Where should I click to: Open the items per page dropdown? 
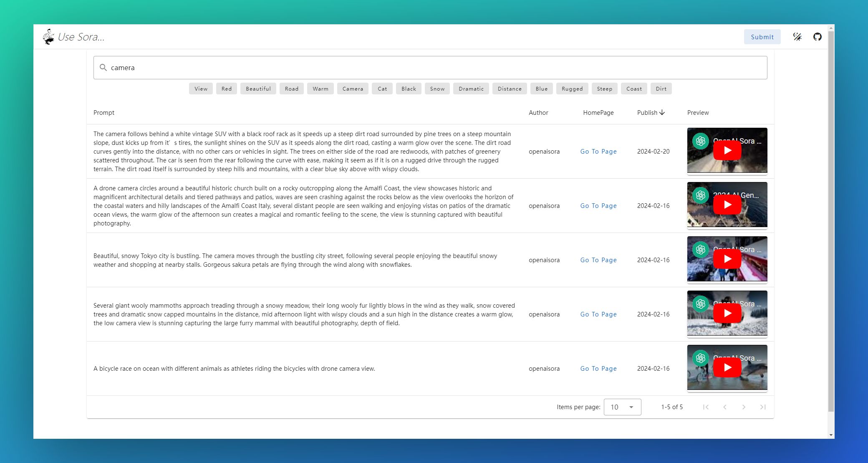pyautogui.click(x=622, y=407)
